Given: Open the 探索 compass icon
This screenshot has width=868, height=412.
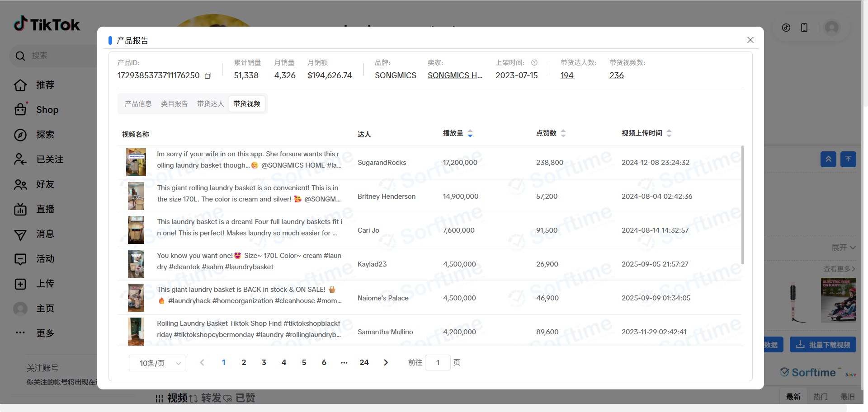Looking at the screenshot, I should (x=20, y=135).
